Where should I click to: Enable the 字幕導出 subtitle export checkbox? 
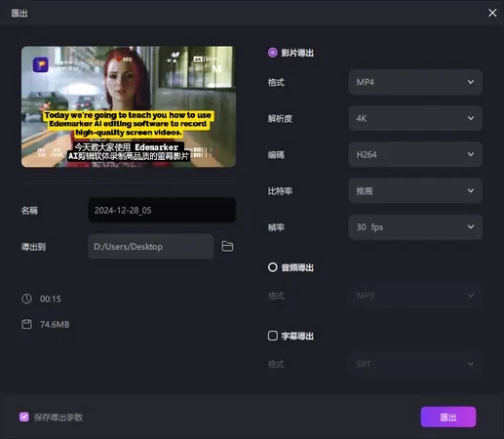273,336
